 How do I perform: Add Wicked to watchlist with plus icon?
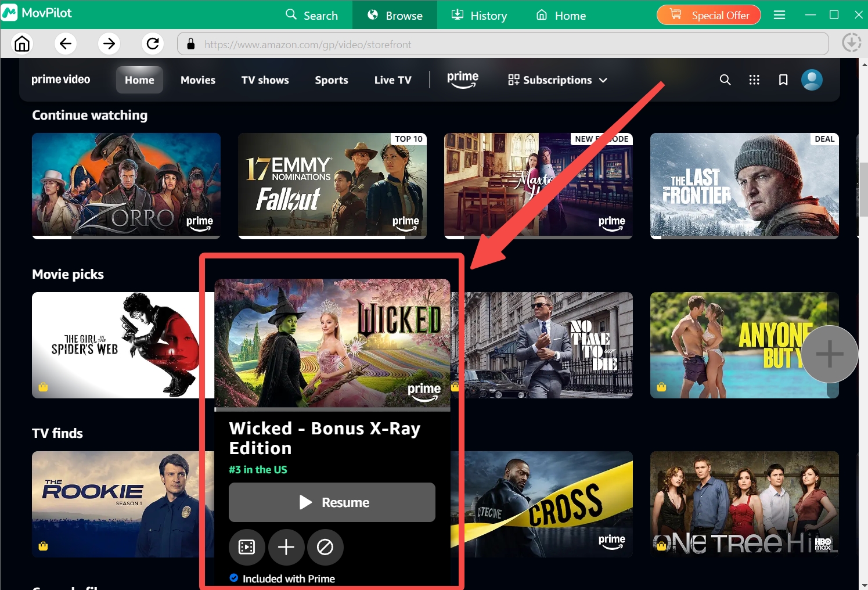click(x=286, y=547)
